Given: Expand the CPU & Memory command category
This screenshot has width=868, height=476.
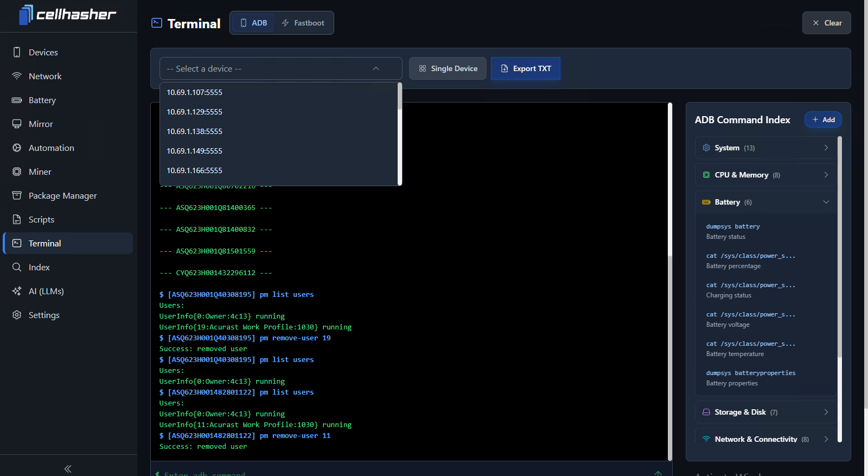Looking at the screenshot, I should point(765,175).
